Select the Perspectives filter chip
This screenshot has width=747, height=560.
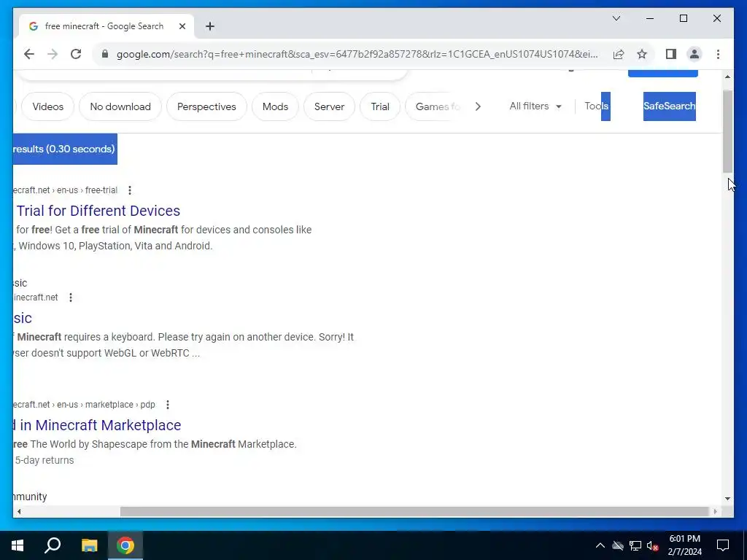[x=206, y=106]
